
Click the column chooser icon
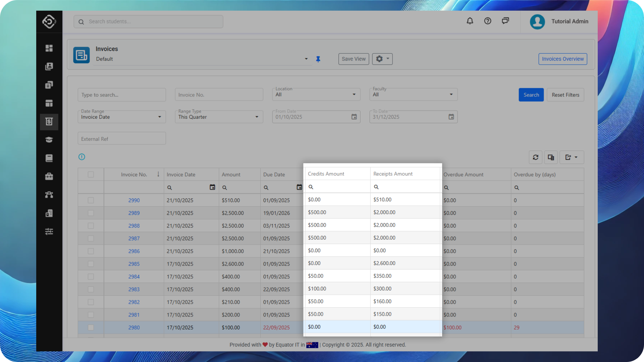pyautogui.click(x=551, y=157)
